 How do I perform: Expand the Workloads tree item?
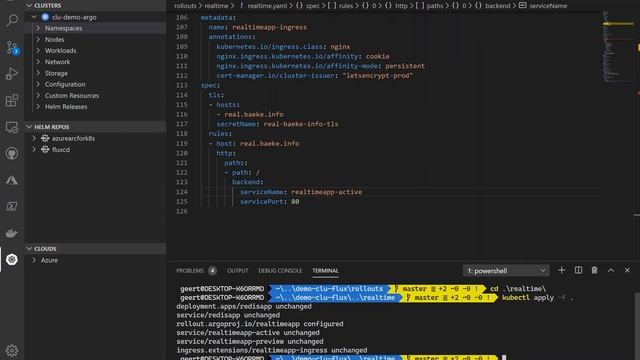(x=38, y=51)
